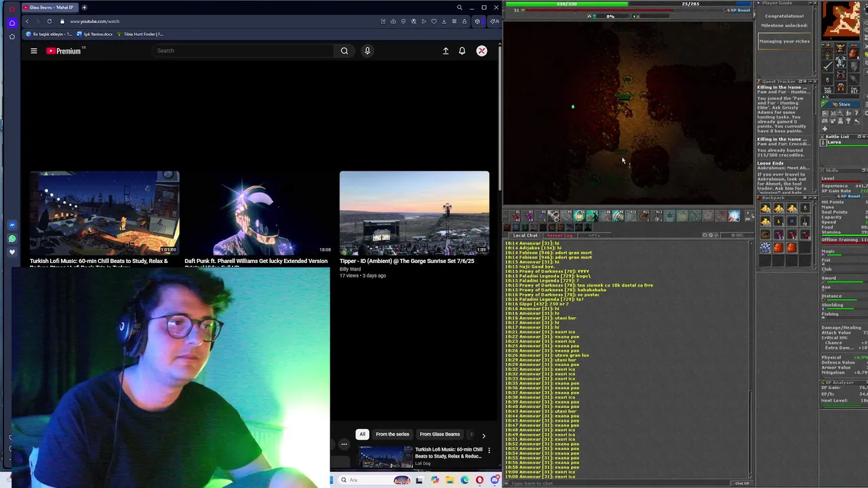Open the Turkish Lofi Music sidebar video title
This screenshot has width=868, height=488.
(x=449, y=453)
